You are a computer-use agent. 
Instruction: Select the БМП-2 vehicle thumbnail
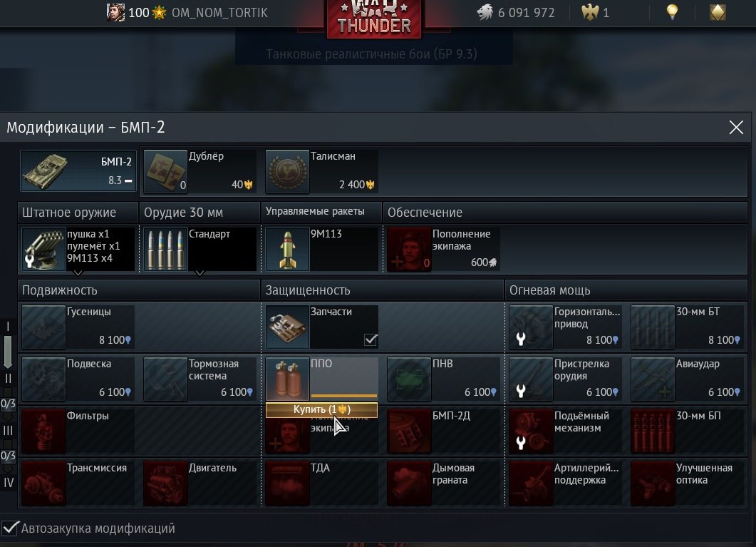[x=78, y=170]
